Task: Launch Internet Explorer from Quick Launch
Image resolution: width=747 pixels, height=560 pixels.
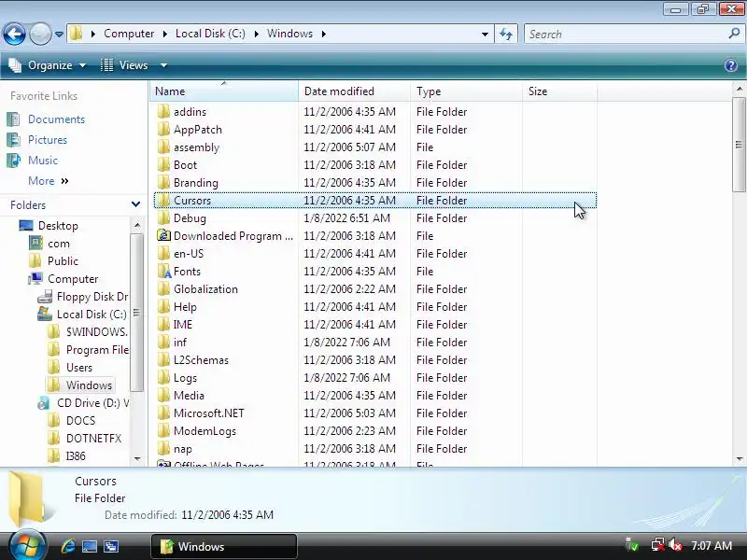Action: (68, 546)
